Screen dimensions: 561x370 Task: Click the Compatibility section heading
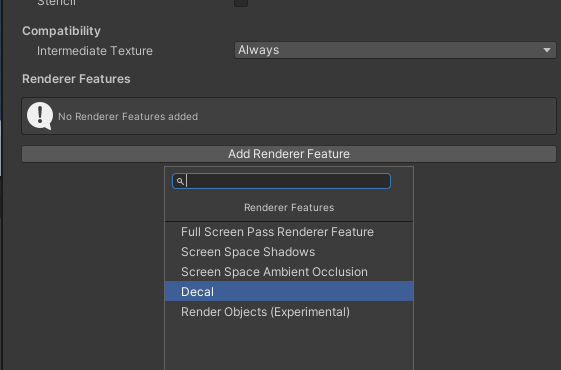(61, 31)
